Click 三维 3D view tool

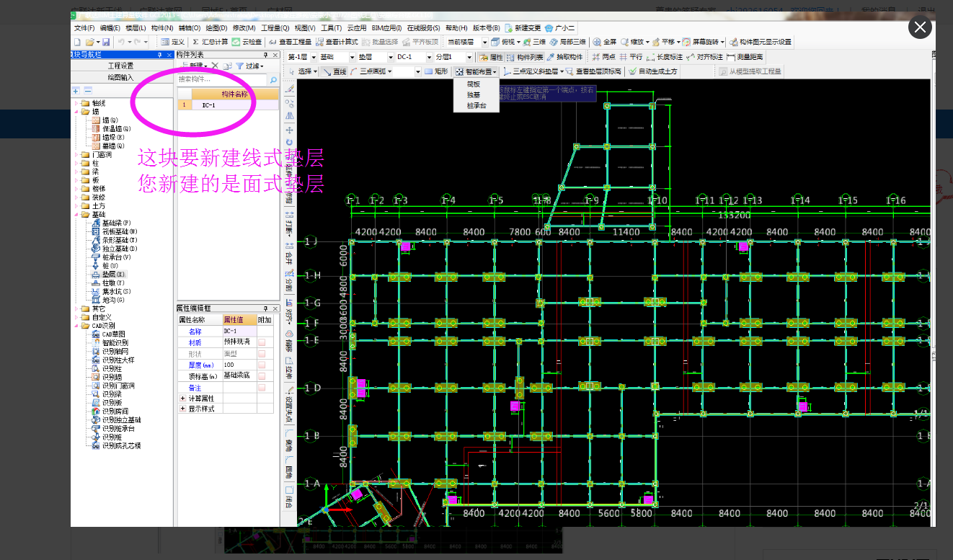534,42
